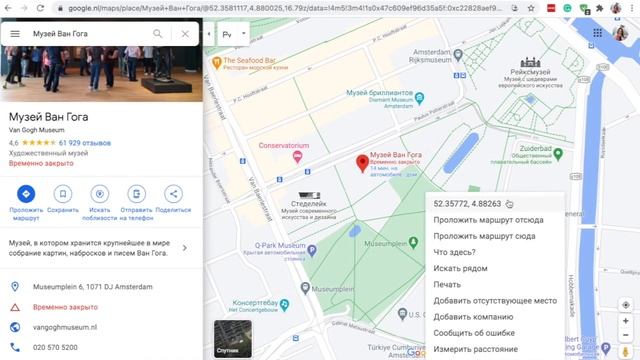Click the green Museumplein park marker
640x360 pixels.
click(413, 242)
